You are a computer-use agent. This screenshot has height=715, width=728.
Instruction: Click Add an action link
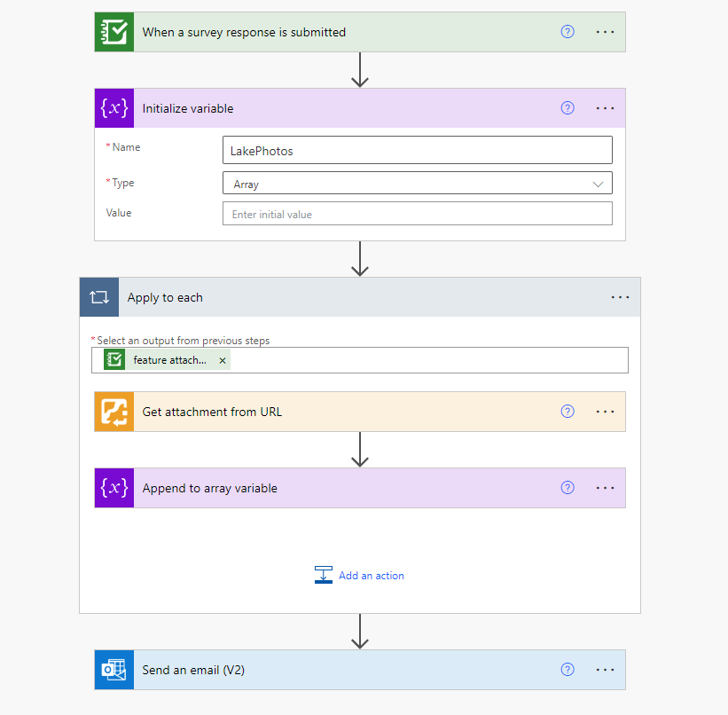(371, 576)
